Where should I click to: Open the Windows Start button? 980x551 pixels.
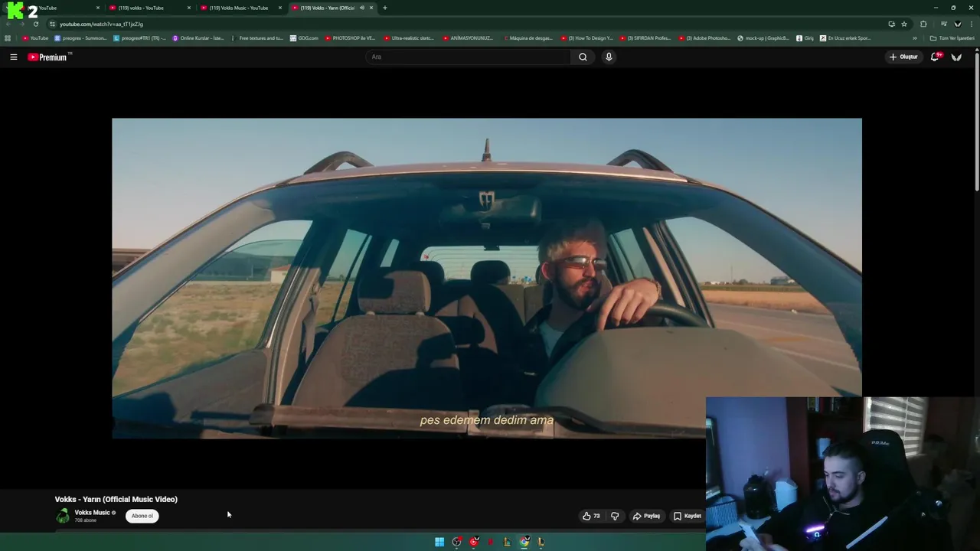[439, 542]
